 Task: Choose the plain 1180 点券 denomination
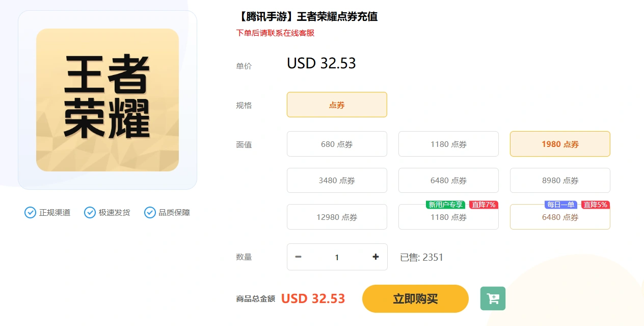point(448,144)
